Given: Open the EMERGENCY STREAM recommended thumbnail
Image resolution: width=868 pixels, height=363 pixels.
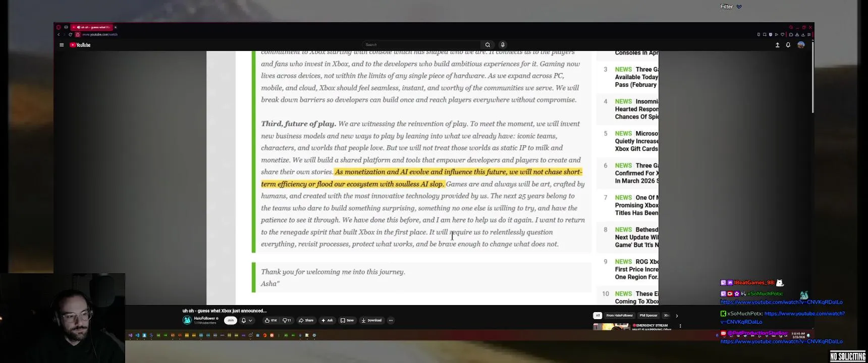Looking at the screenshot, I should (x=611, y=327).
